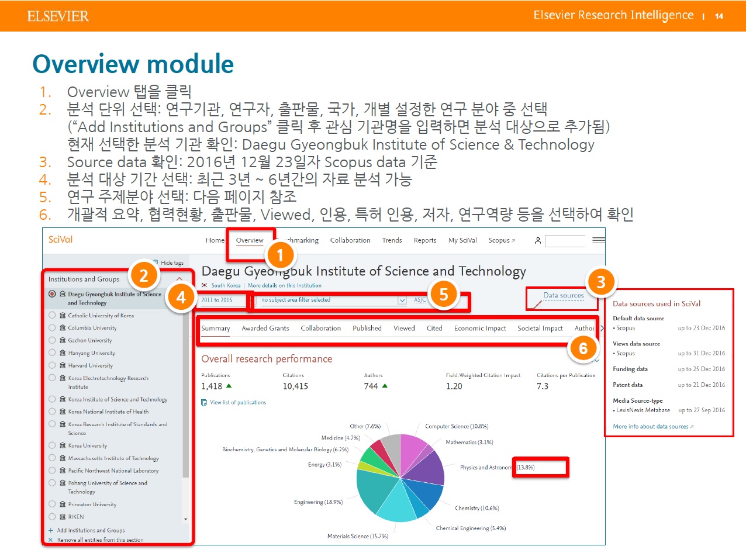This screenshot has width=746, height=560.
Task: Click the institution icon beside RIKEN
Action: click(x=63, y=516)
